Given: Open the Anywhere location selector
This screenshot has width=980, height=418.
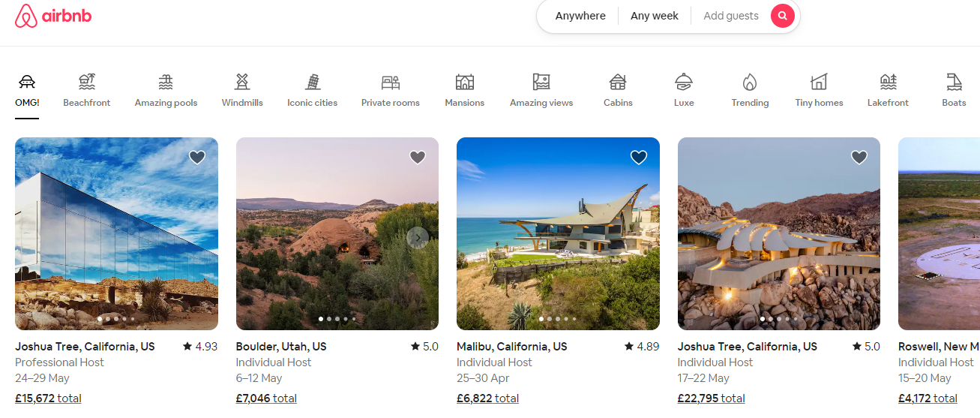Looking at the screenshot, I should (x=580, y=16).
